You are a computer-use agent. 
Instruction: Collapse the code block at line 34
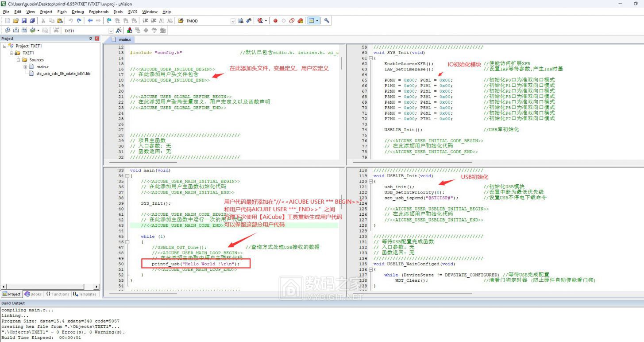[127, 176]
